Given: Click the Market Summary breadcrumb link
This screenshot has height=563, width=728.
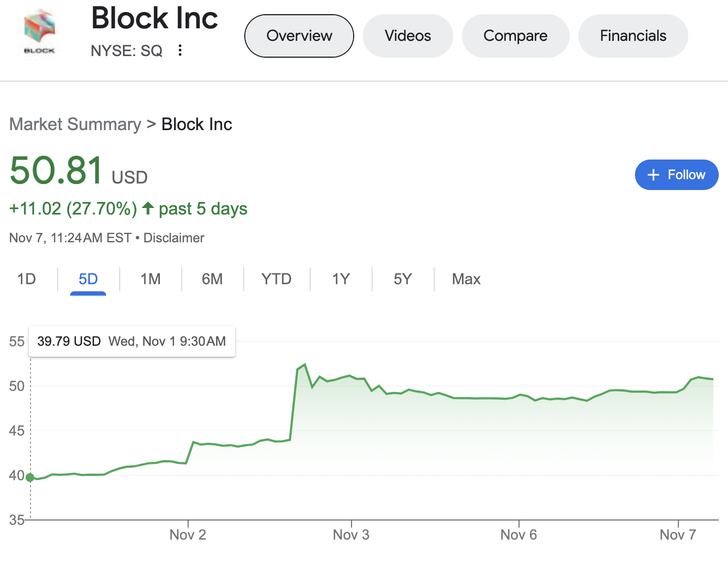Looking at the screenshot, I should click(75, 124).
